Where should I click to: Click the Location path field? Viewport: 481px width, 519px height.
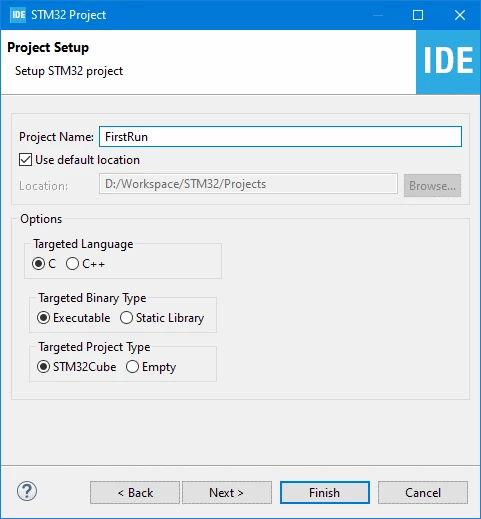(248, 184)
